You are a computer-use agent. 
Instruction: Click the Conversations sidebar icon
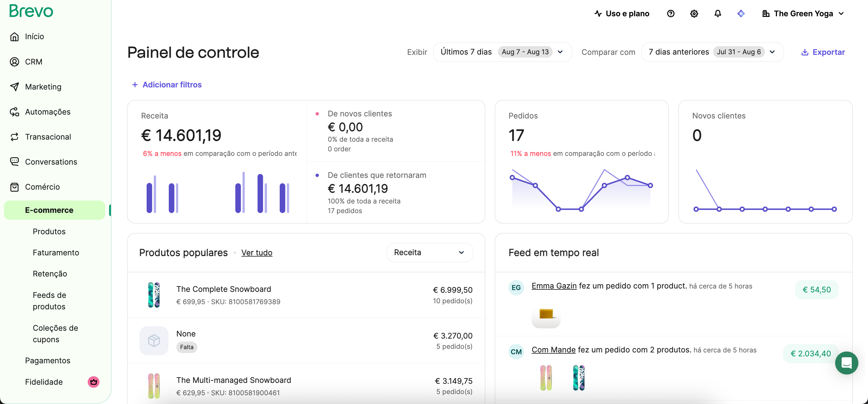point(14,162)
